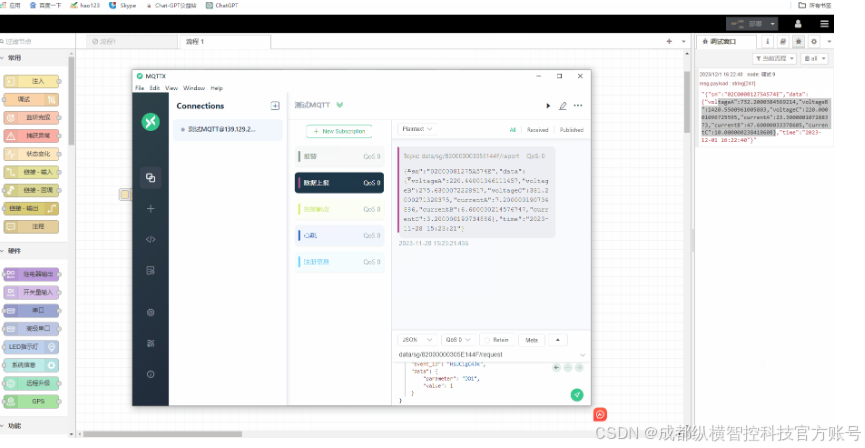Open the clear 'all' dropdown in debug

[815, 58]
